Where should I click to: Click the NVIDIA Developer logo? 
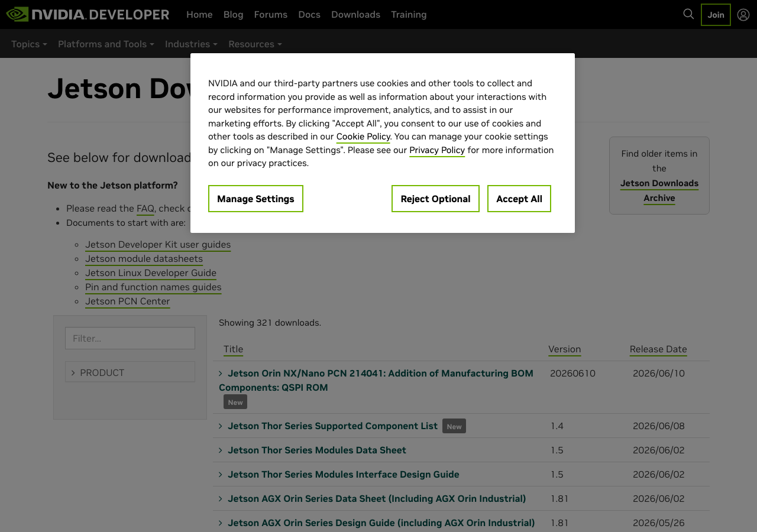click(88, 14)
